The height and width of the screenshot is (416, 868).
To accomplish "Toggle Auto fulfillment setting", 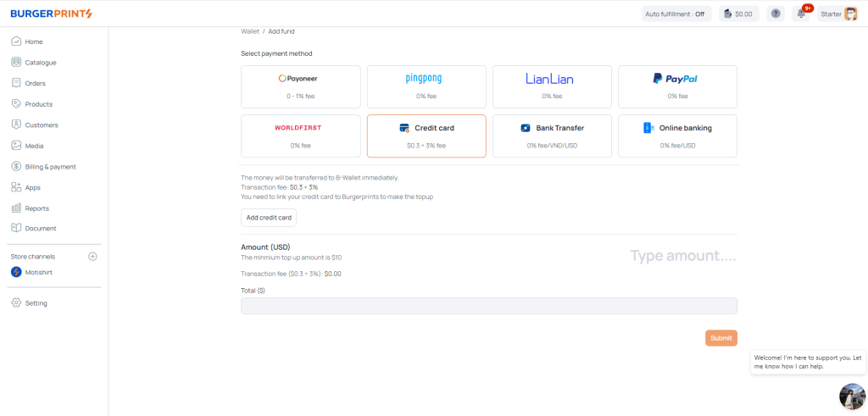I will click(675, 14).
